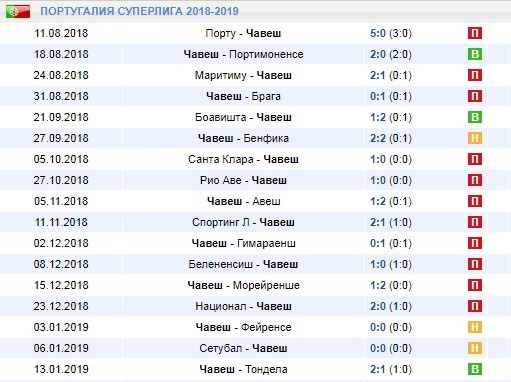Screen dimensions: 511x382
Task: Open the Чавеш - Морейренше match
Action: (243, 285)
